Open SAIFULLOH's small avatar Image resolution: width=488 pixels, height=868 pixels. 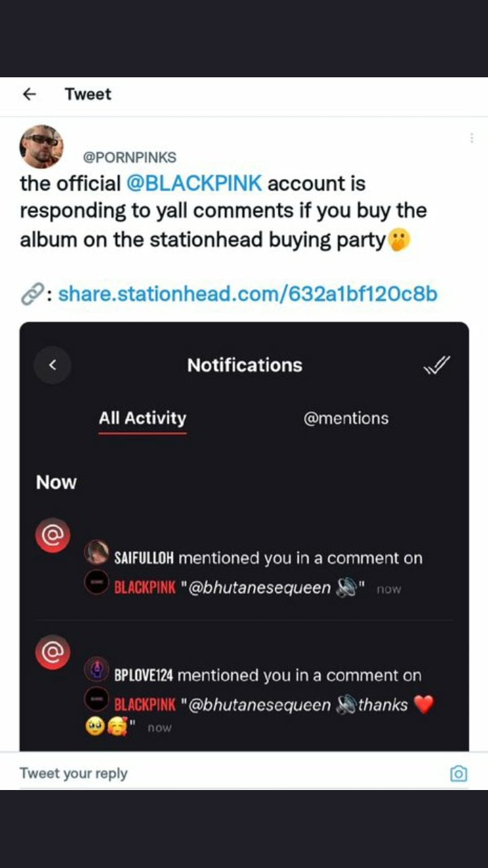point(97,553)
